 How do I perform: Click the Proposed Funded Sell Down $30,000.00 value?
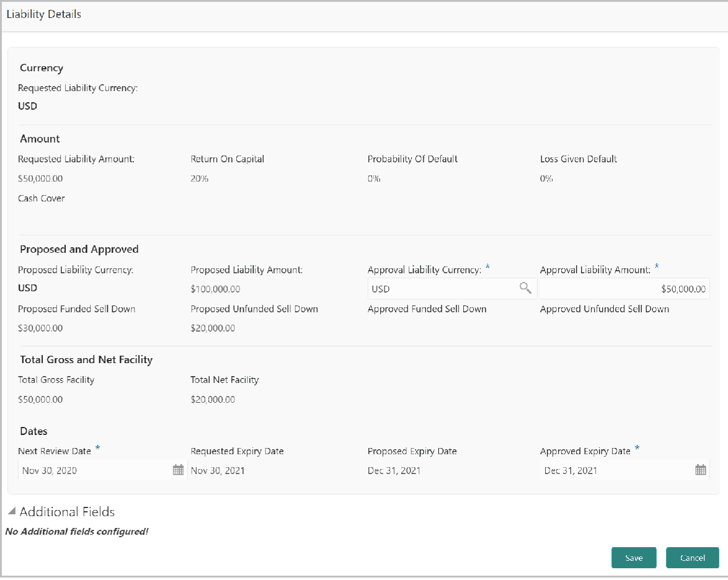point(40,328)
